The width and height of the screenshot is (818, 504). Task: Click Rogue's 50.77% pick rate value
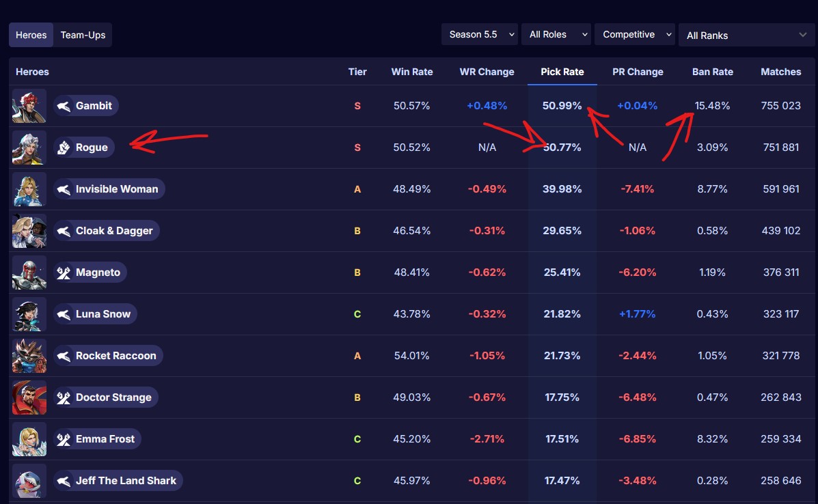tap(562, 148)
